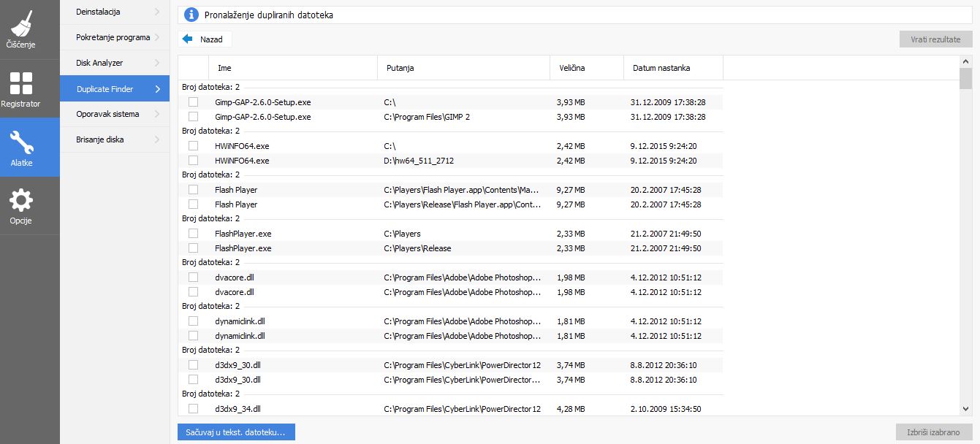980x444 pixels.
Task: Check the second dvacore.dll row
Action: [x=194, y=292]
